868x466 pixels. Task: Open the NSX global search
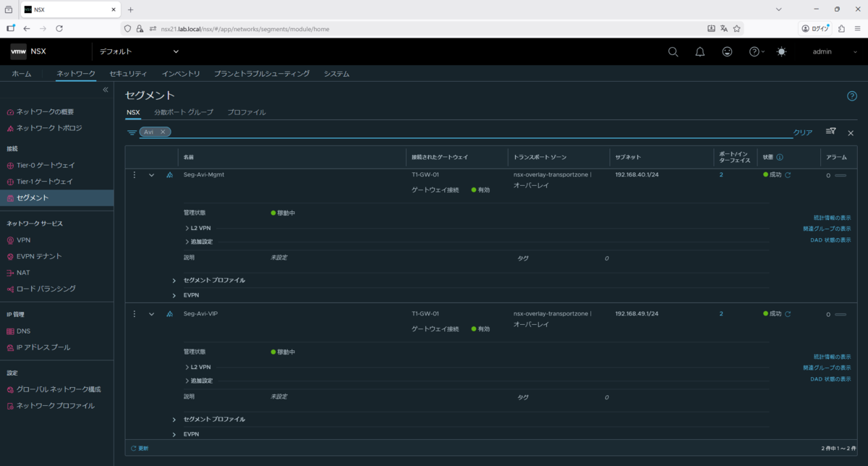pos(673,51)
